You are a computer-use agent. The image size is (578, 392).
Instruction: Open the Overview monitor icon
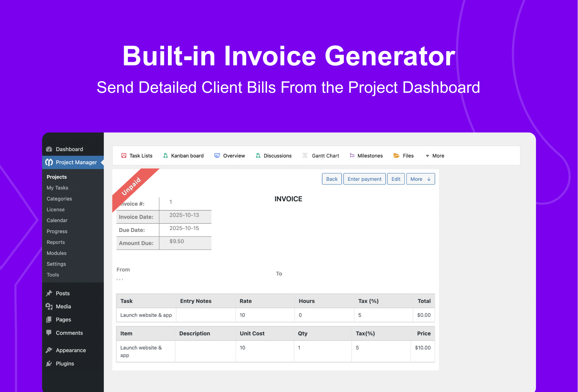tap(217, 155)
